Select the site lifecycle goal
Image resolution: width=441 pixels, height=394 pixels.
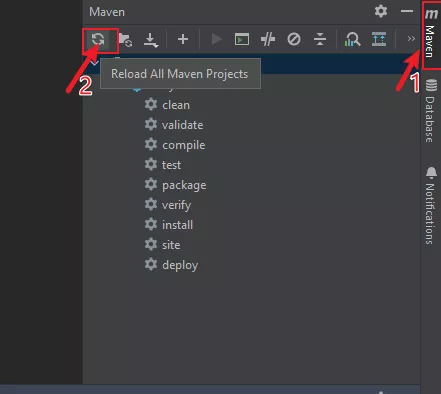pos(162,245)
